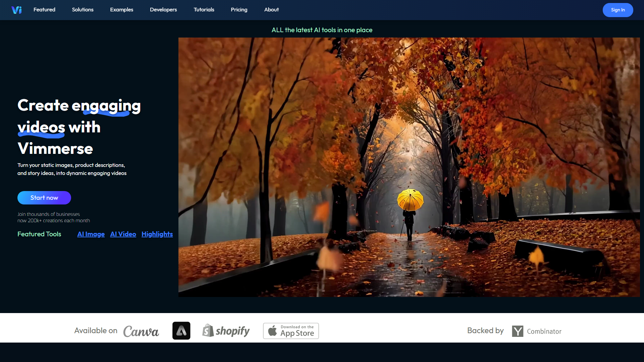
Task: Click the Vimmerse Vi logo
Action: pyautogui.click(x=16, y=10)
